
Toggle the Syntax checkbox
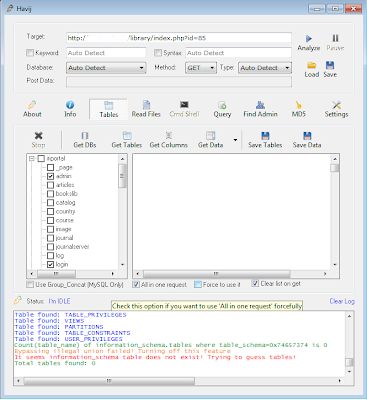[x=158, y=53]
